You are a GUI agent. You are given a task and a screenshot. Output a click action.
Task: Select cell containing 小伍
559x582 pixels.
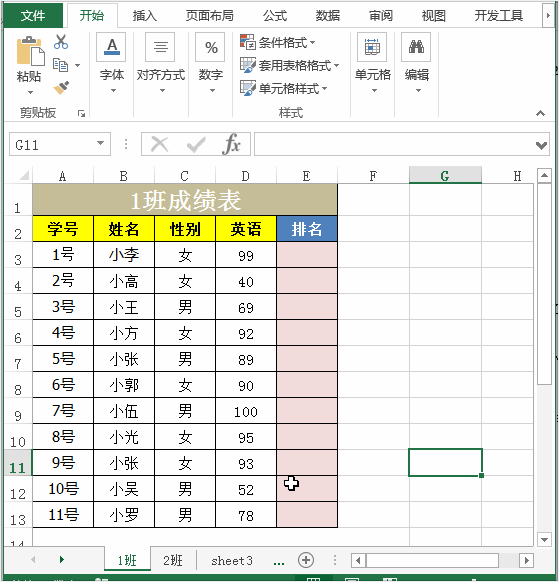(124, 411)
